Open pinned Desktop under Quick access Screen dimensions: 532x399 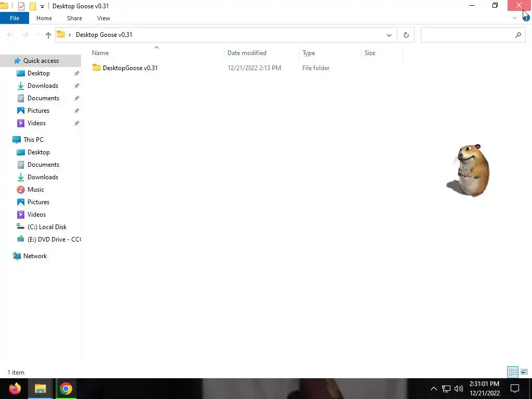tap(38, 73)
